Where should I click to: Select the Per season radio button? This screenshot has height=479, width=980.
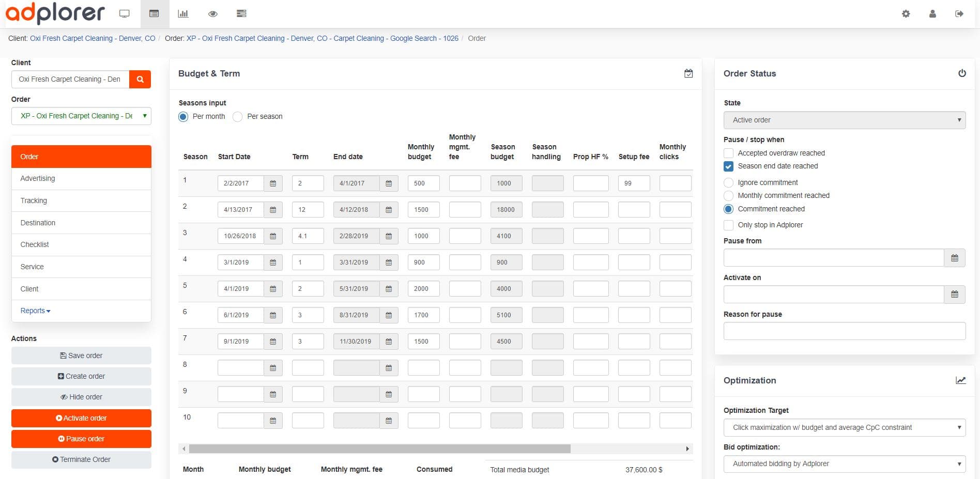point(238,117)
